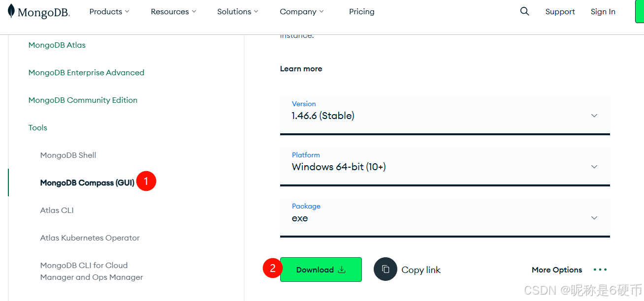This screenshot has width=644, height=301.
Task: Open Atlas CLI in sidebar
Action: [57, 210]
